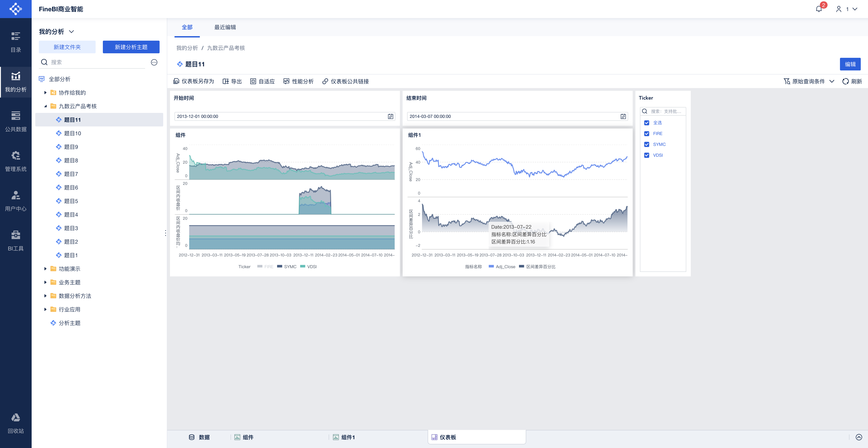Image resolution: width=868 pixels, height=448 pixels.
Task: Uncheck the VDSI ticker checkbox
Action: (647, 155)
